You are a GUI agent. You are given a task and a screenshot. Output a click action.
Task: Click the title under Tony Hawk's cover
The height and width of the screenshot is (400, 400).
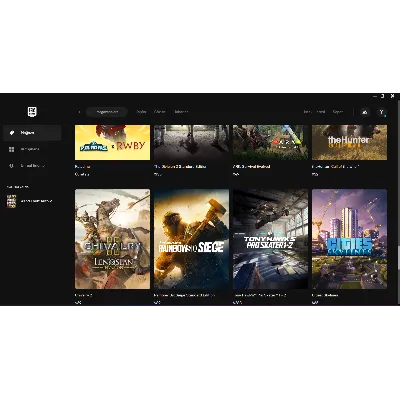click(260, 295)
